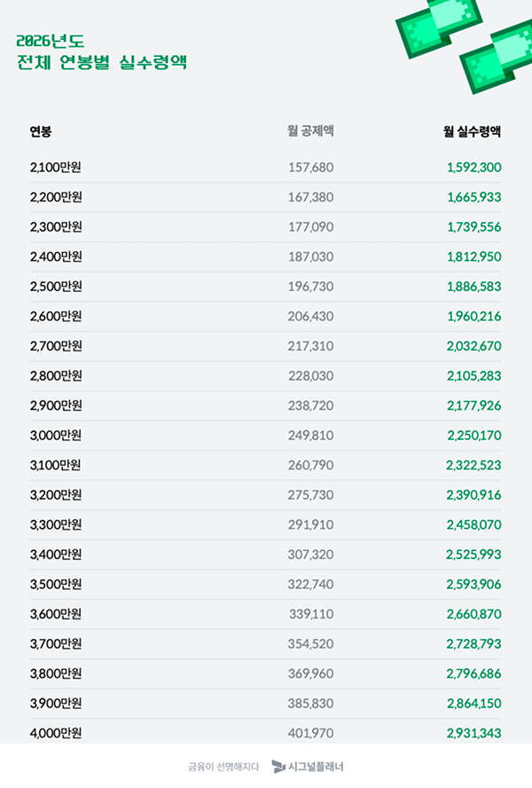Click the 4,000만원 salary row label
The image size is (532, 788).
click(55, 733)
